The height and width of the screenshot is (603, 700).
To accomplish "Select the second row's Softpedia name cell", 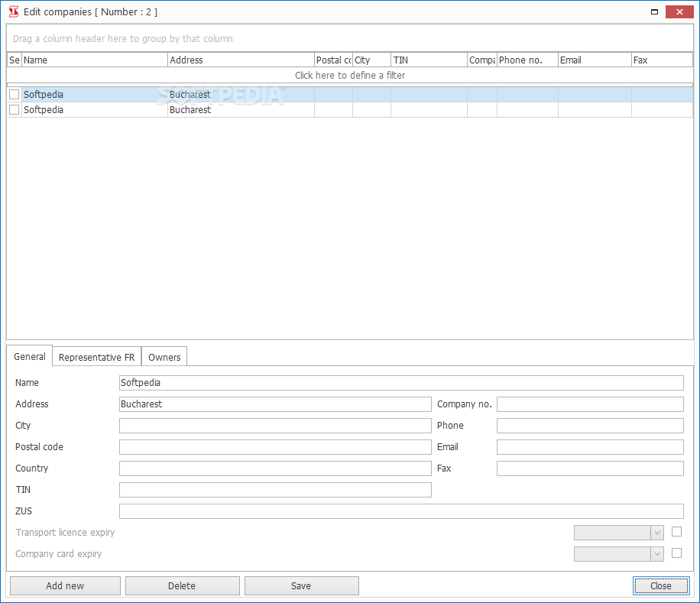I will pos(95,109).
